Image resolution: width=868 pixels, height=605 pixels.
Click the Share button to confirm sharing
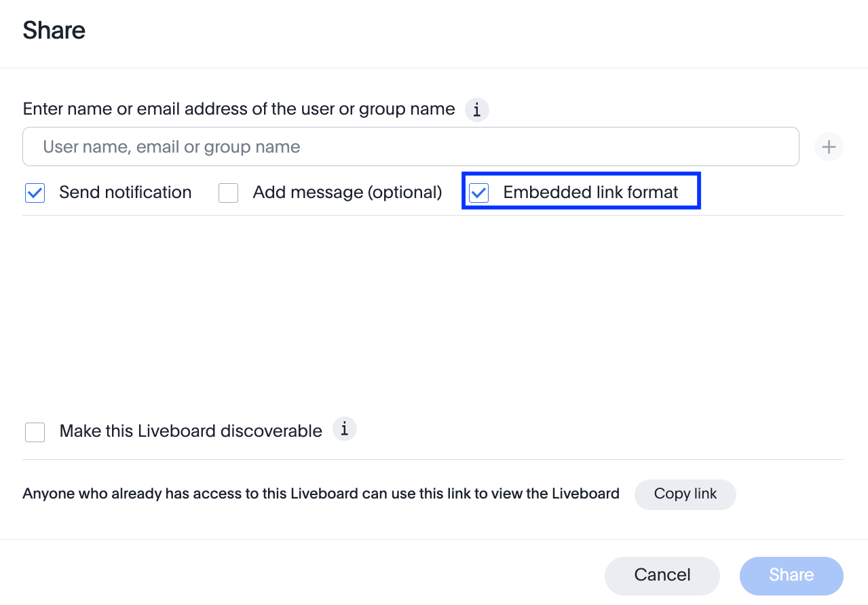click(791, 575)
